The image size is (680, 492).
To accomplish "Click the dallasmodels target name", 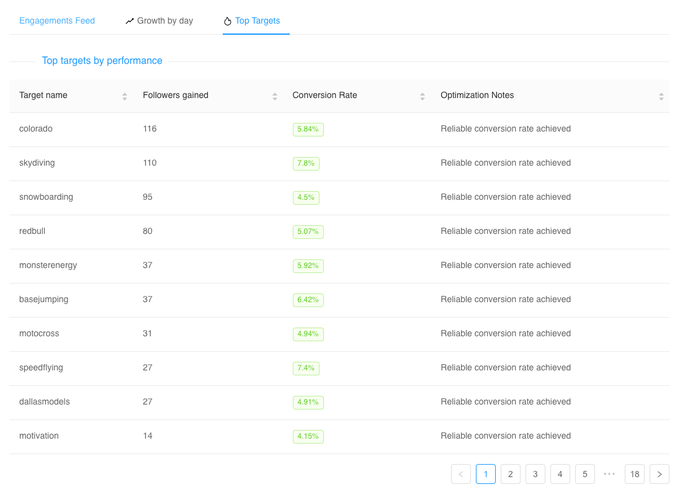I will [44, 401].
